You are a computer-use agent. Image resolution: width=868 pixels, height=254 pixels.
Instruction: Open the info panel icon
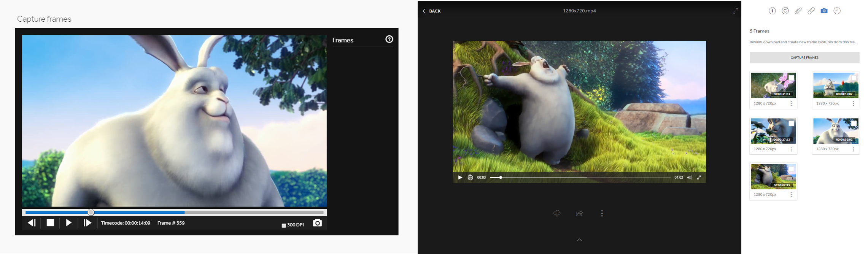pos(772,11)
